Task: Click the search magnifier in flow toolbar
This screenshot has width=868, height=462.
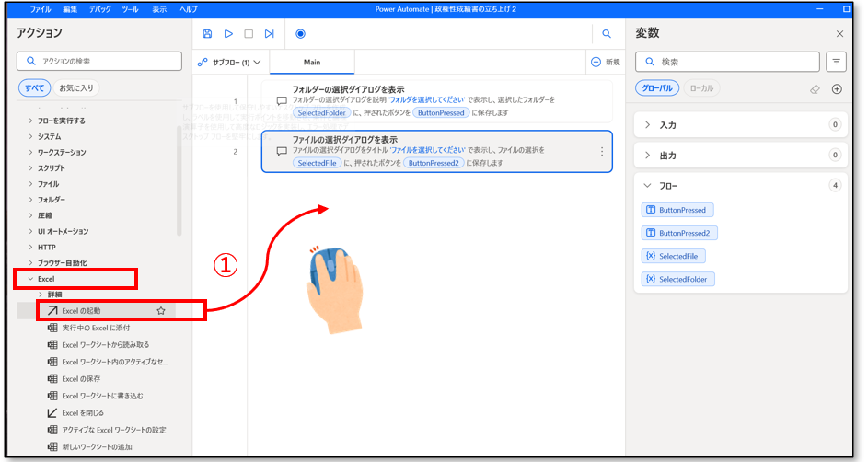Action: point(607,34)
